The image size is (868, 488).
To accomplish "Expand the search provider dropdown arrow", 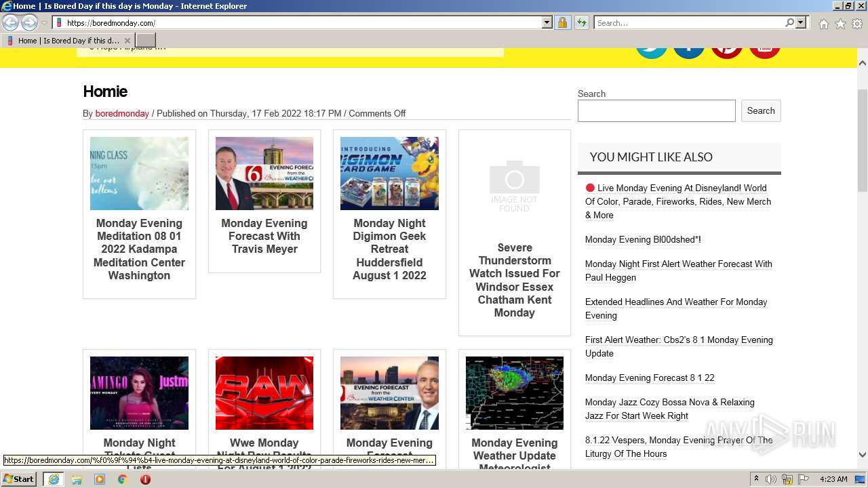I will [801, 23].
